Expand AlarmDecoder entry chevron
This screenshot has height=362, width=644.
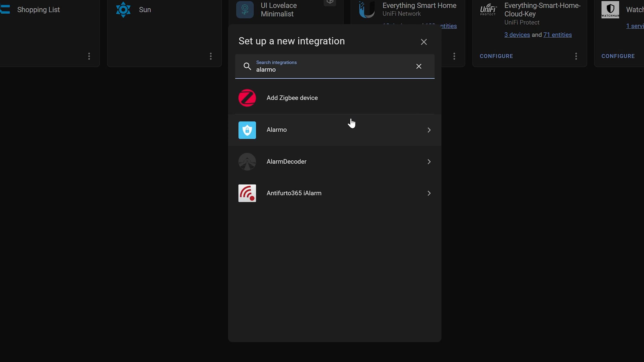pos(429,162)
